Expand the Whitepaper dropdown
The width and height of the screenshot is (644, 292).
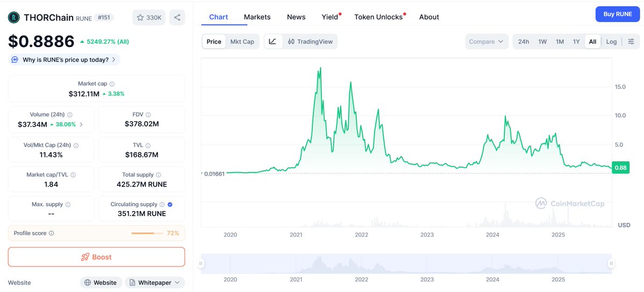[x=155, y=282]
